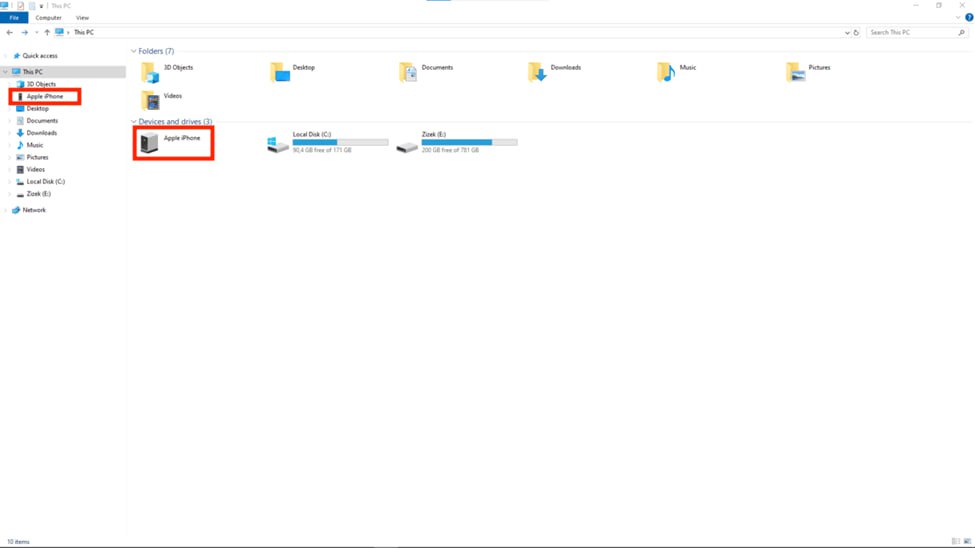Expand the Quick access tree node
The height and width of the screenshot is (548, 975).
click(6, 56)
